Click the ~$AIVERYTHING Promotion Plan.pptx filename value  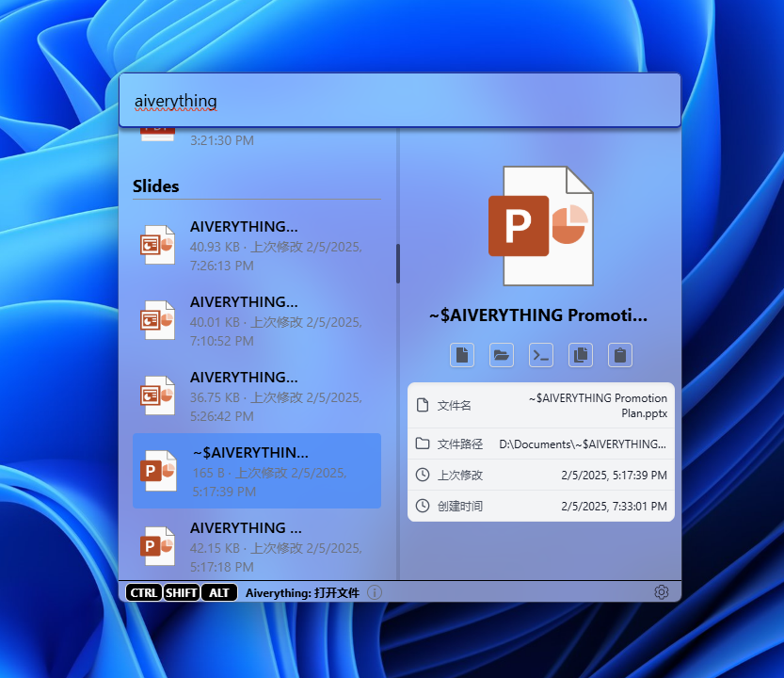point(598,405)
